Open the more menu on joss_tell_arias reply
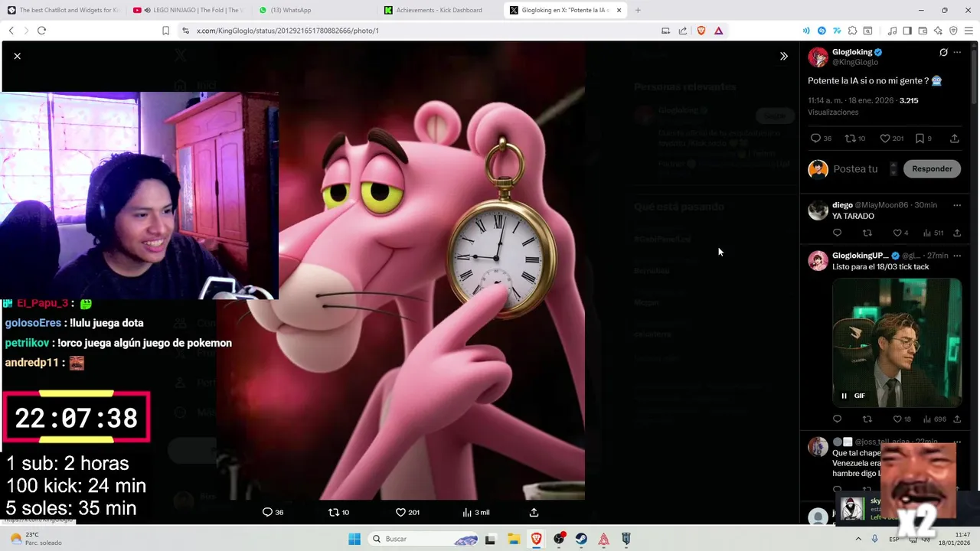The height and width of the screenshot is (551, 980). tap(957, 442)
